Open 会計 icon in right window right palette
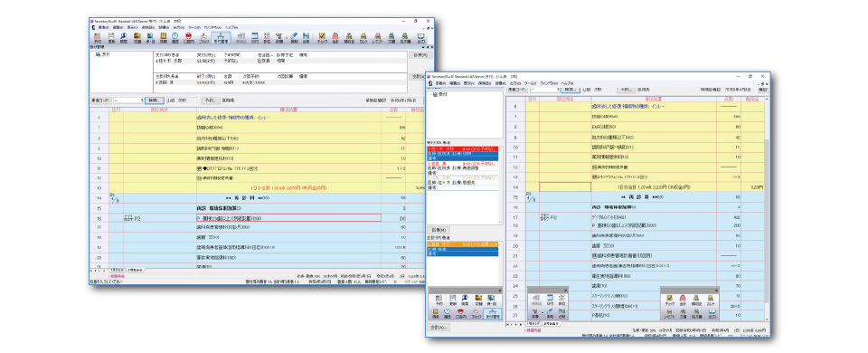The width and height of the screenshot is (868, 353). [683, 300]
